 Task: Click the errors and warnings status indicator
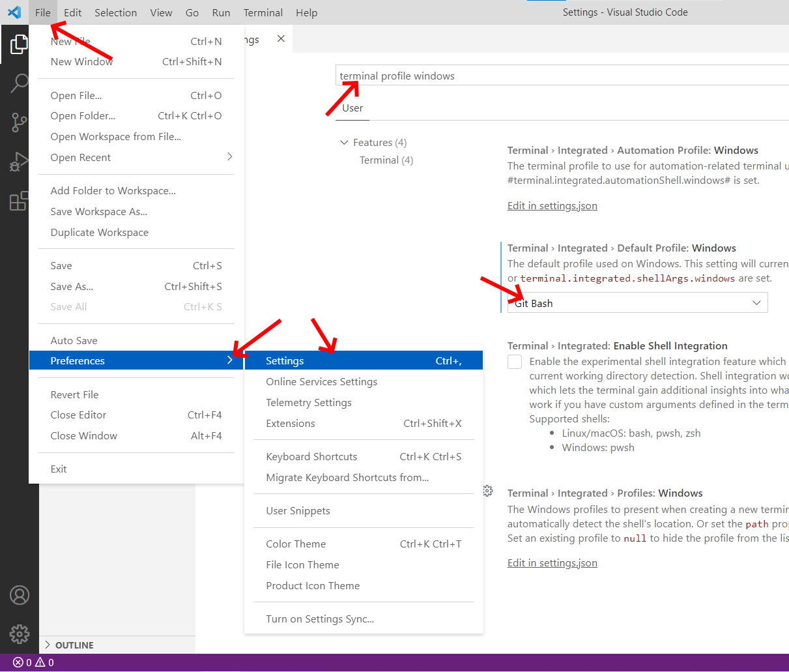coord(33,662)
